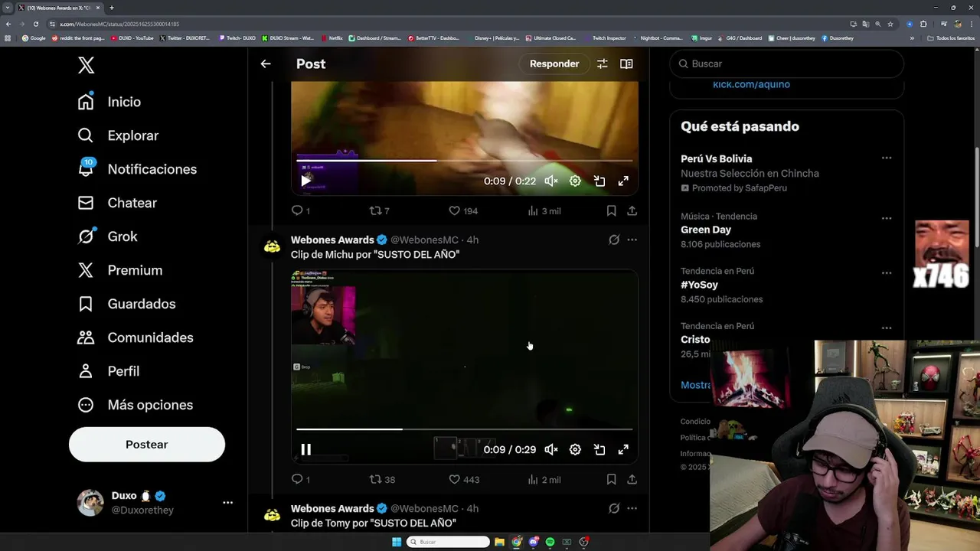Bookmark the post with 194 likes

pyautogui.click(x=611, y=210)
